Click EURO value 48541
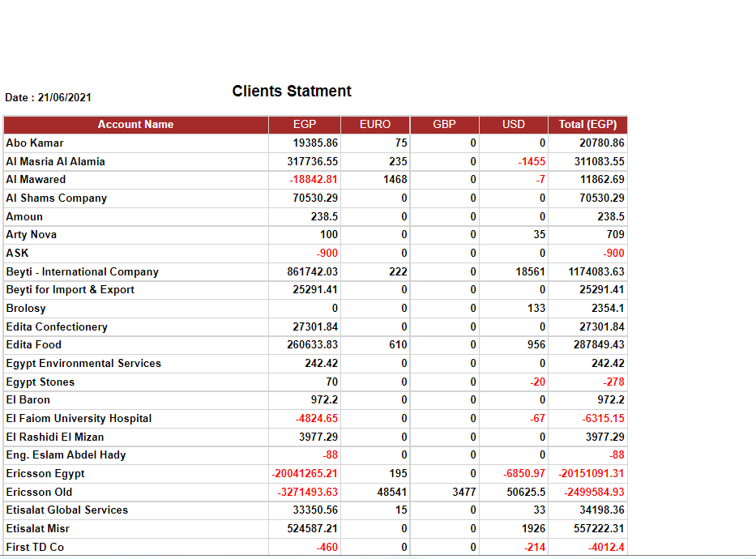The image size is (756, 559). point(392,492)
